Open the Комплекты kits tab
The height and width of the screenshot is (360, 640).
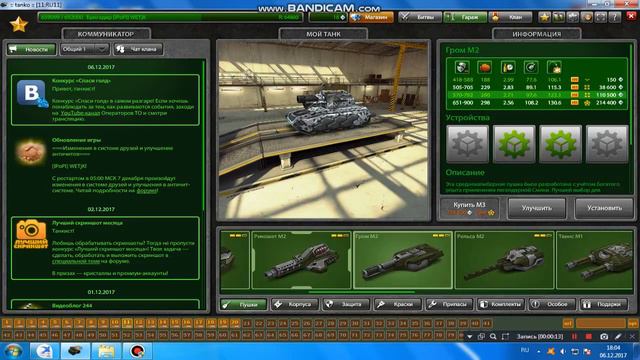pyautogui.click(x=500, y=304)
